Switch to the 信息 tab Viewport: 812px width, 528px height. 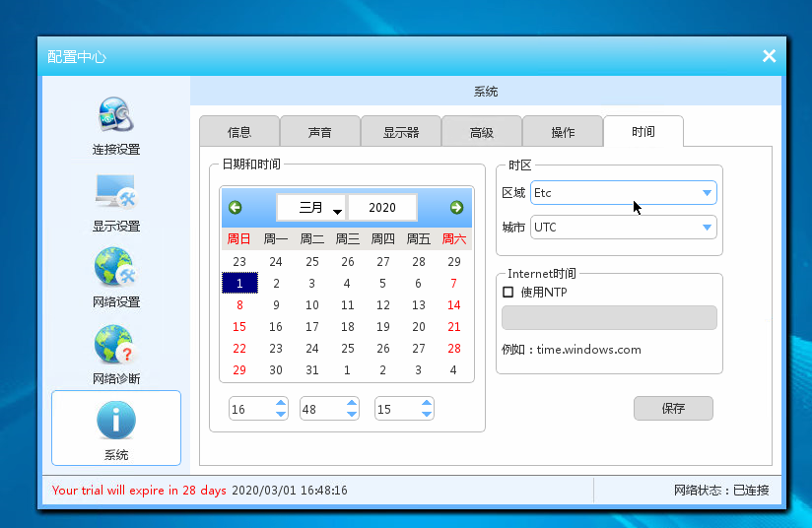[x=238, y=132]
